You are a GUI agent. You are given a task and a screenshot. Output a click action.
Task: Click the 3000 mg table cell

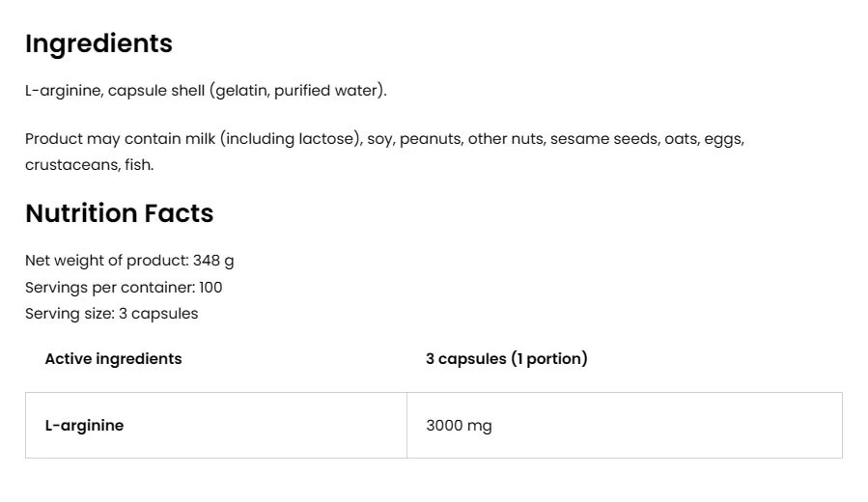(x=459, y=426)
